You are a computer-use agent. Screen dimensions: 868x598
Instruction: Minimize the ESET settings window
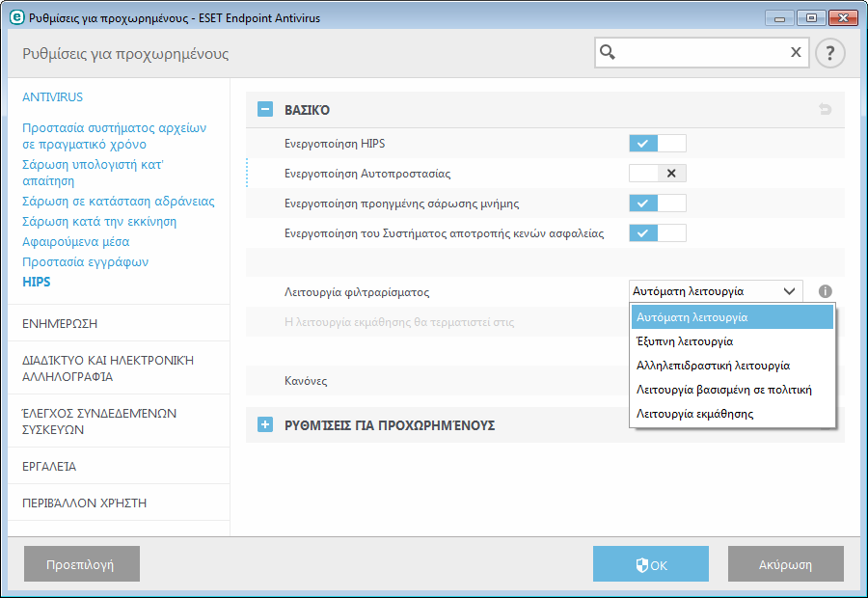click(x=779, y=18)
